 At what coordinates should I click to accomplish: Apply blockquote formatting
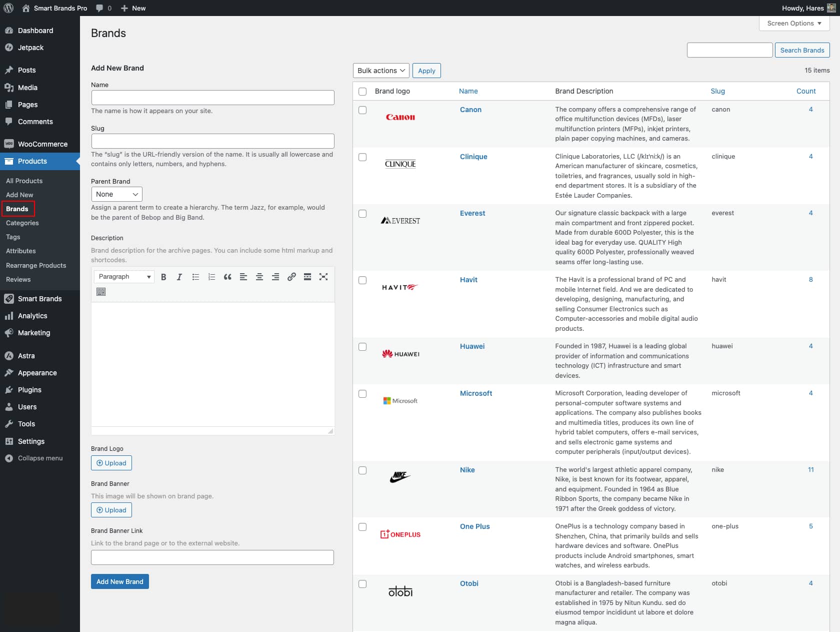click(x=227, y=277)
